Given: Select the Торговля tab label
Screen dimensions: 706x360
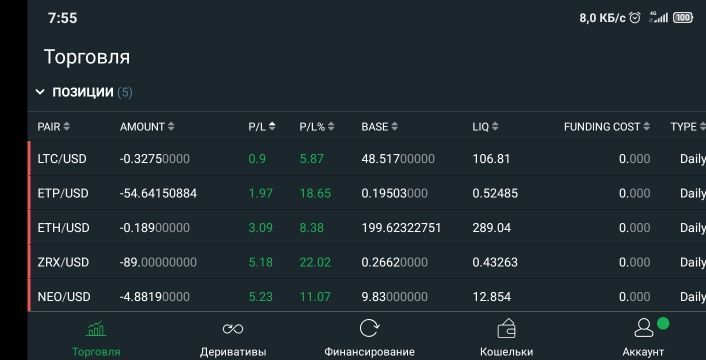Looking at the screenshot, I should 96,352.
